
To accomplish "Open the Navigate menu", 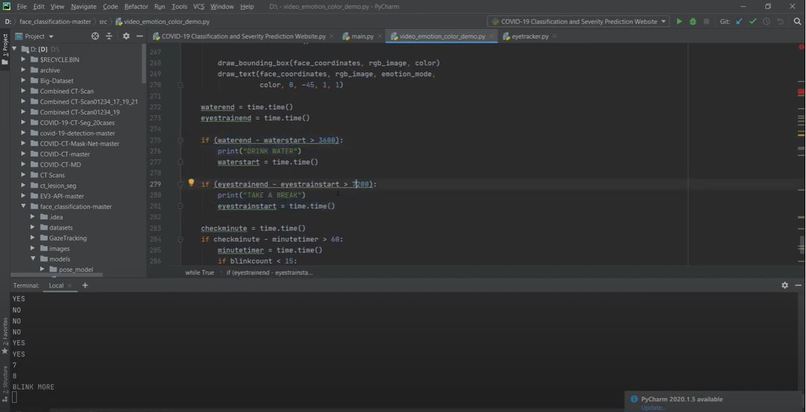I will pos(84,7).
